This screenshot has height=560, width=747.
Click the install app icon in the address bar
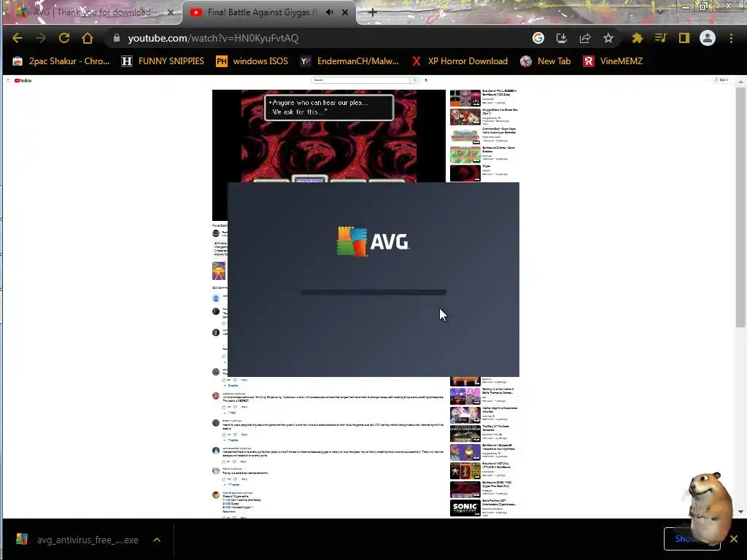[x=562, y=38]
